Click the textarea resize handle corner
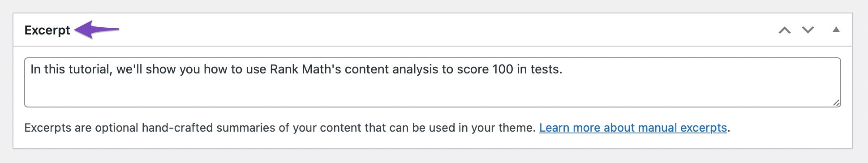Image resolution: width=868 pixels, height=163 pixels. click(836, 103)
